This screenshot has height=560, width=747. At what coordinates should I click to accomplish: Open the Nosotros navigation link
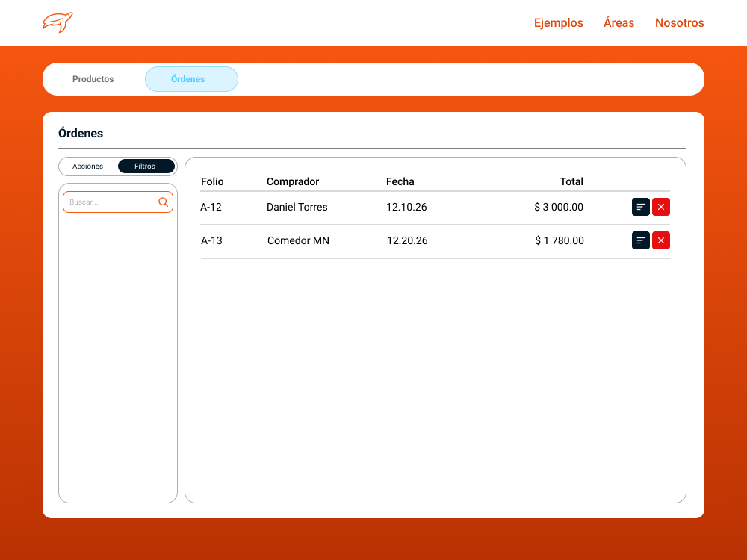679,23
